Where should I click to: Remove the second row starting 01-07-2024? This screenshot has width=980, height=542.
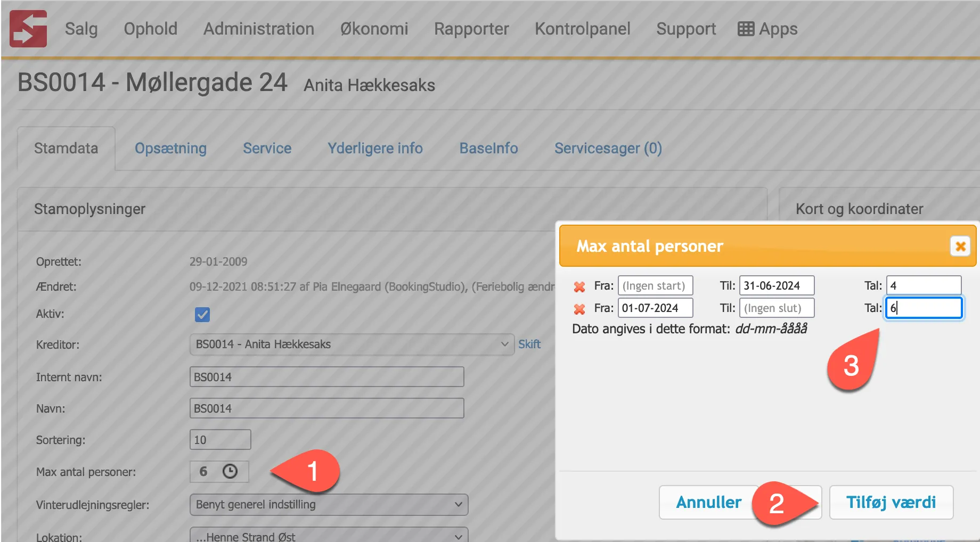tap(579, 309)
